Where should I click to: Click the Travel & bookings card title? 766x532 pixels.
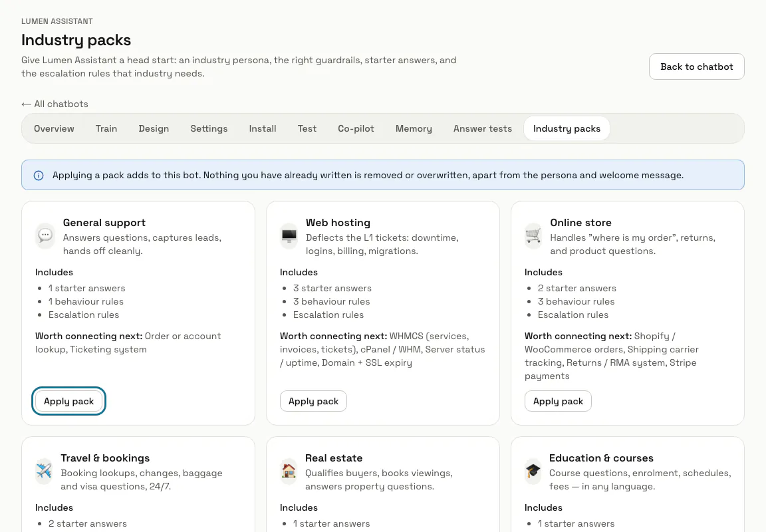(105, 458)
